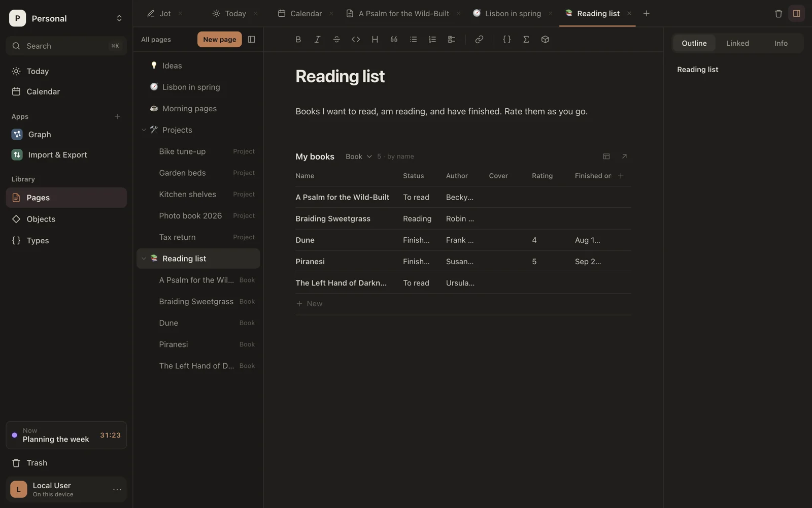812x508 pixels.
Task: Apply strikethrough formatting
Action: [336, 40]
